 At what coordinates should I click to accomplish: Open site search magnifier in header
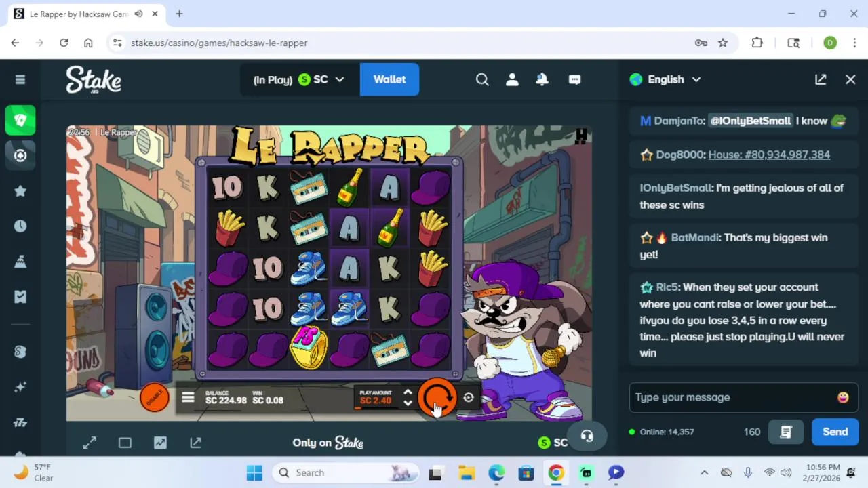[x=482, y=79]
